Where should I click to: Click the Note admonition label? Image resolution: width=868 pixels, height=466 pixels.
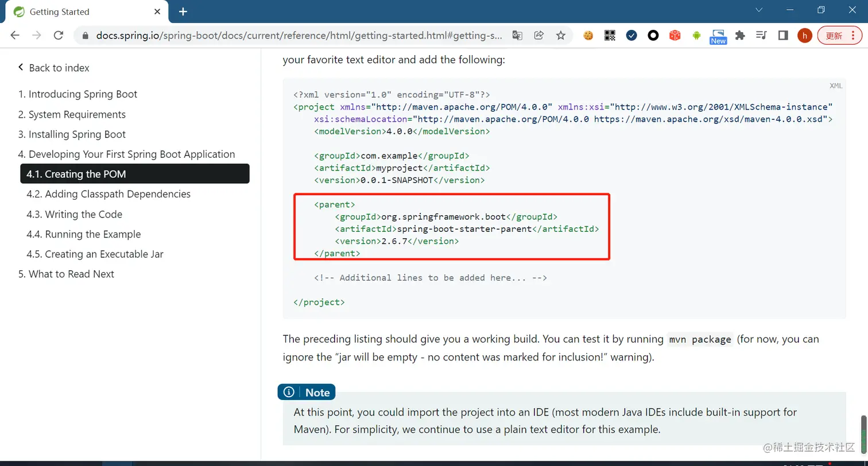pyautogui.click(x=307, y=393)
